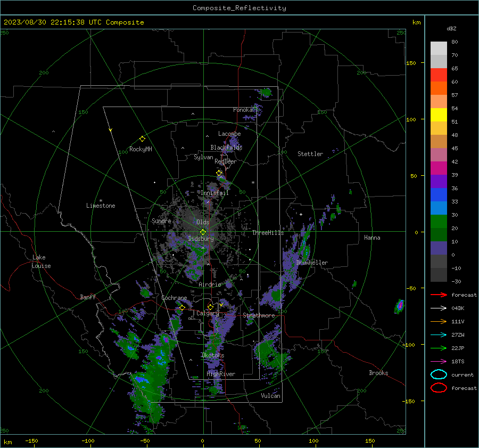
Task: Click the magenta 18TS arrow icon
Action: (439, 362)
